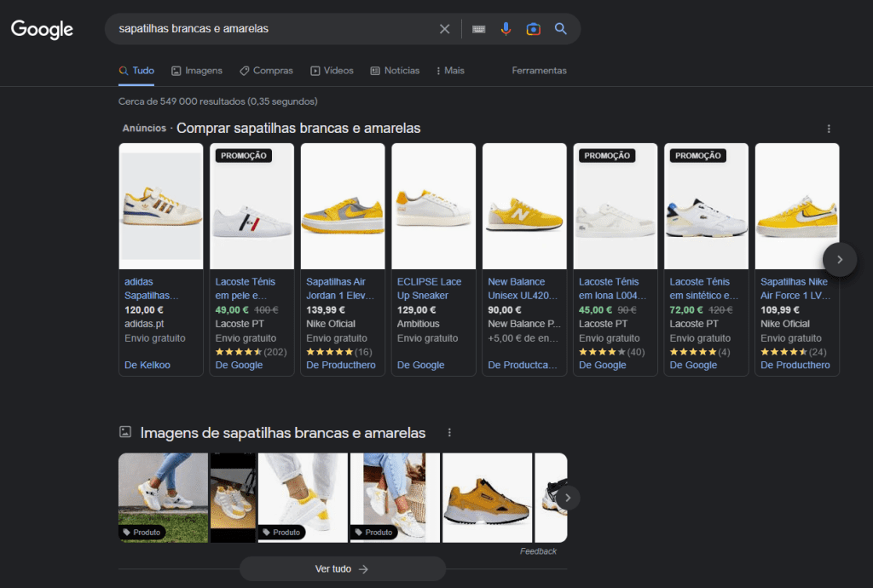
Task: Open Sapatilhas Air Jordan 1 Elev link
Action: tap(339, 289)
